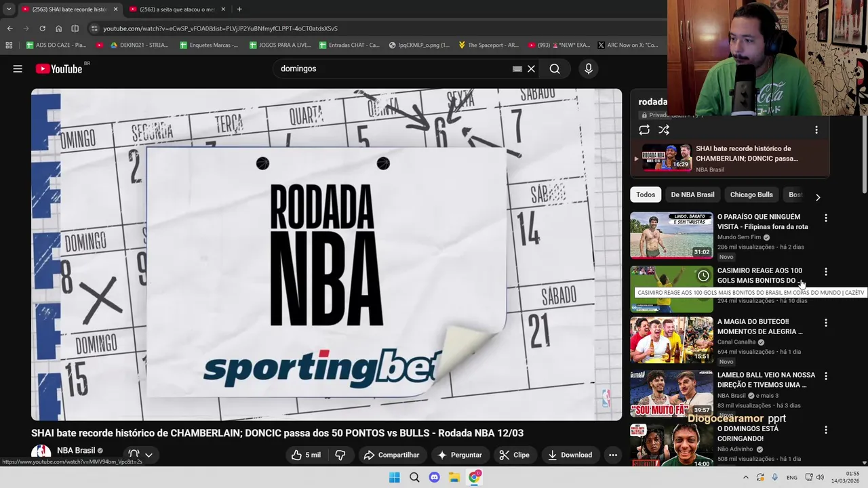
Task: Open options for Casimiro reage video
Action: coord(826,272)
